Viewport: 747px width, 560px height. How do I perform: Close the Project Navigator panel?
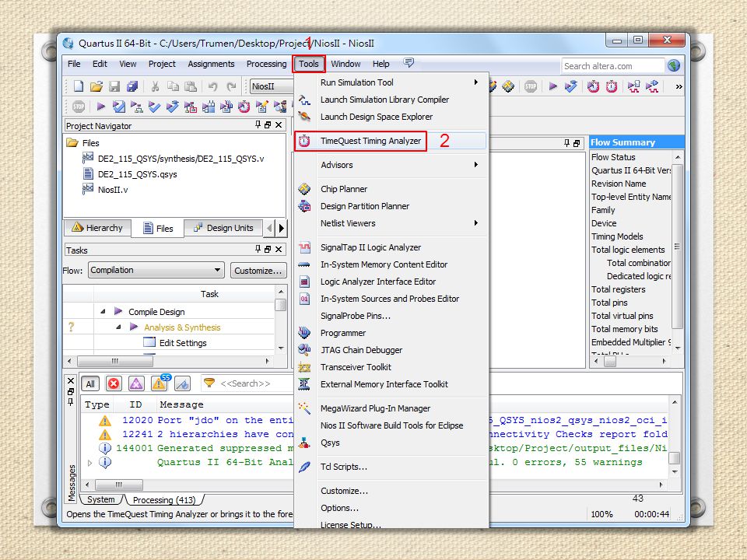click(x=279, y=124)
